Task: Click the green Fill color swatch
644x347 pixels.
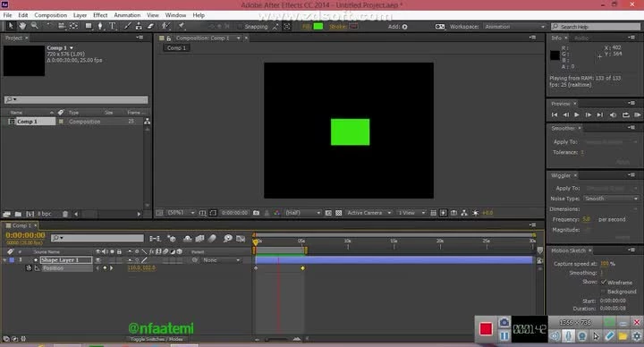Action: click(318, 27)
